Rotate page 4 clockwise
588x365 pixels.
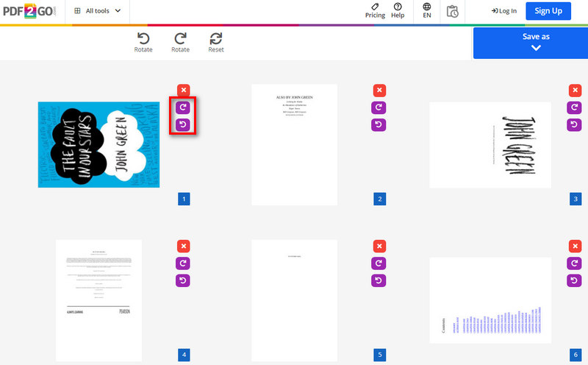click(x=183, y=263)
